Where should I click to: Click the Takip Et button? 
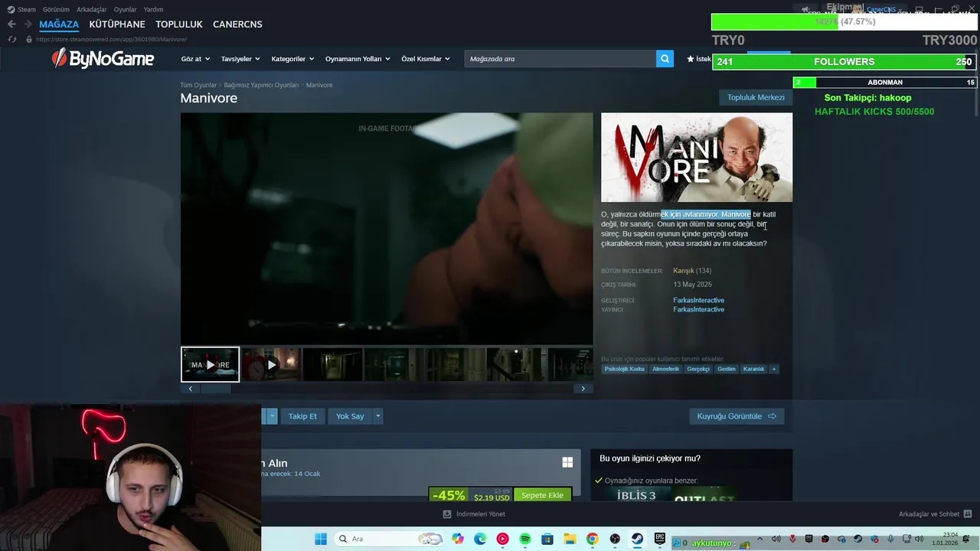(302, 416)
